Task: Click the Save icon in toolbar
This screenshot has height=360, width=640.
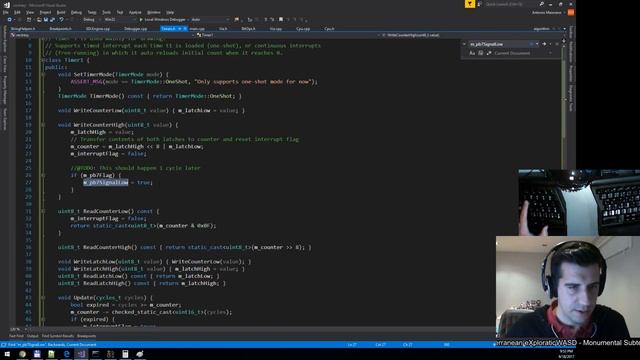Action: [x=46, y=20]
